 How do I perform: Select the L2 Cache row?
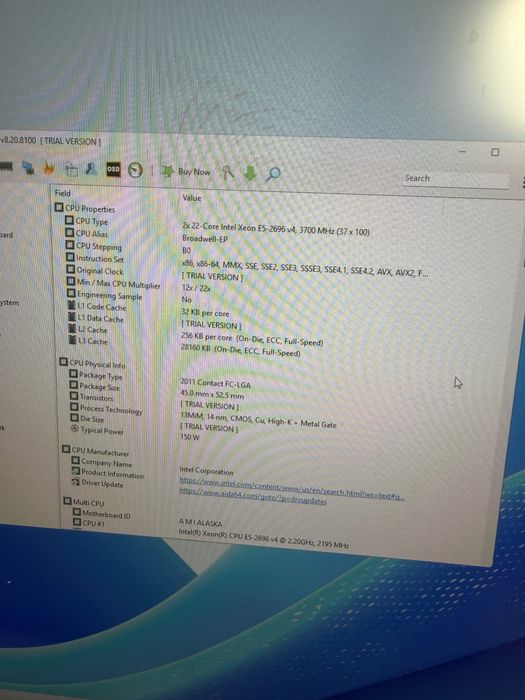coord(88,329)
